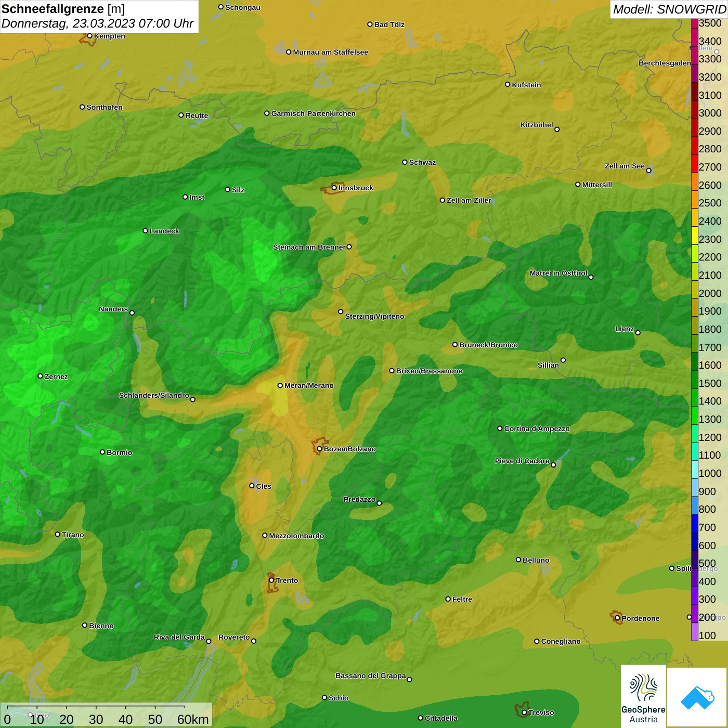The image size is (728, 728).
Task: Click the 'Steinach am Brenner' label
Action: pos(309,247)
